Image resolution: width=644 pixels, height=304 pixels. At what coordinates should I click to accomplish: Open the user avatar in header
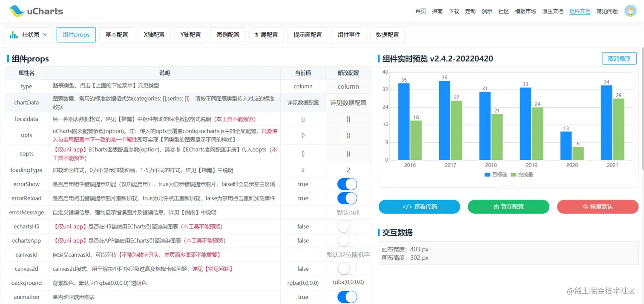[630, 11]
